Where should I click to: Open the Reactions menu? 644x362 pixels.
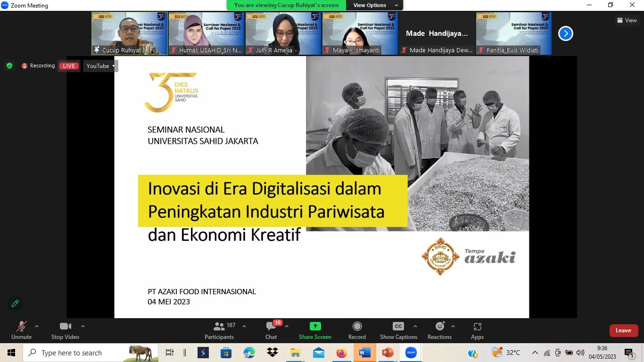[439, 330]
